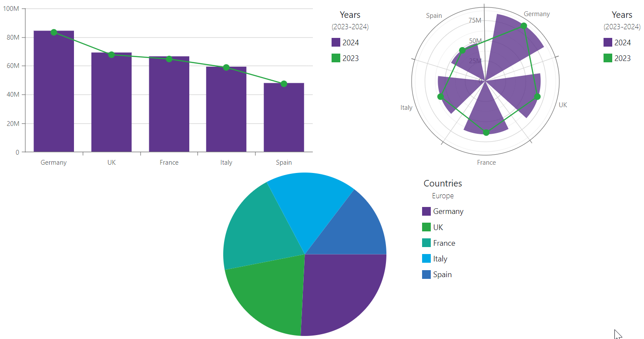This screenshot has height=339, width=644.
Task: Select green 2023 point above UK bar
Action: click(111, 54)
